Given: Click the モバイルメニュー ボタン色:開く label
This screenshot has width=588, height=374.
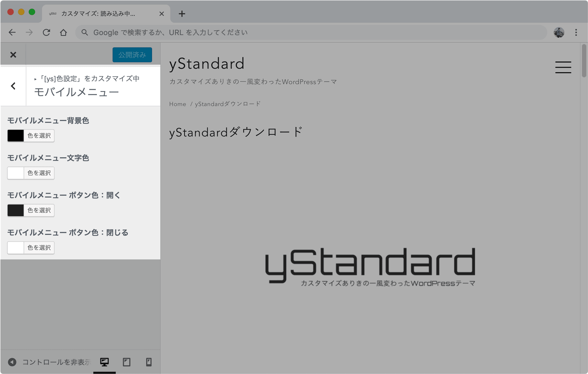Looking at the screenshot, I should coord(64,195).
